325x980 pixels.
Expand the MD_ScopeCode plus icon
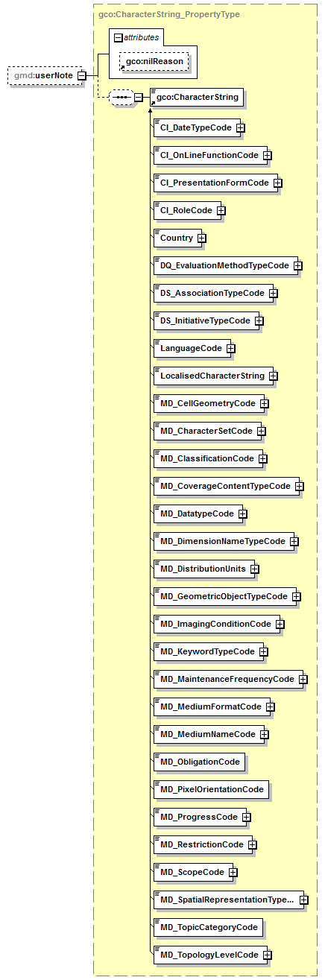pos(233,872)
